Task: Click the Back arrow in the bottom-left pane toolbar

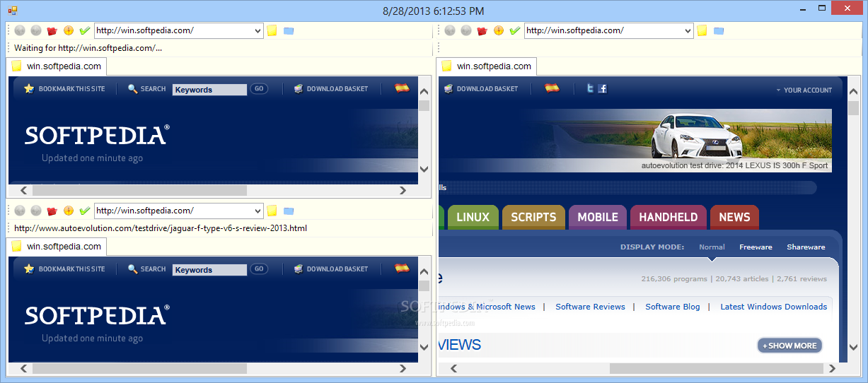Action: tap(20, 211)
